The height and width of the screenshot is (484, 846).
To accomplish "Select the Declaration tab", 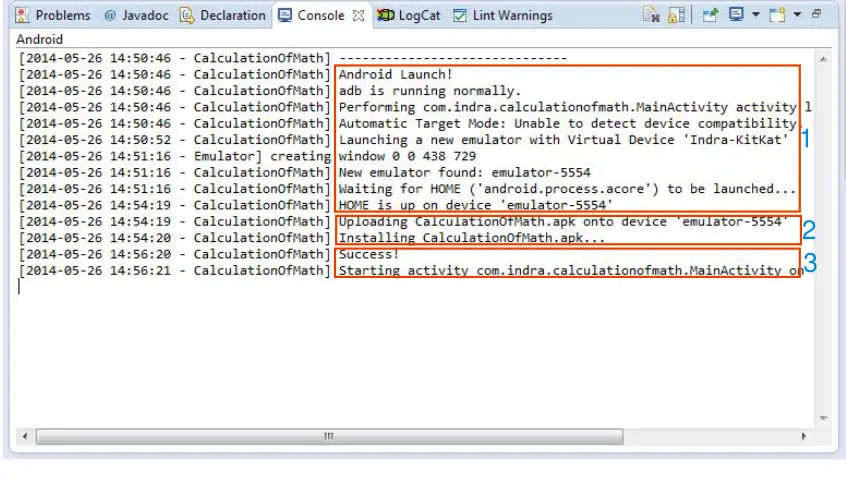I will pyautogui.click(x=223, y=16).
